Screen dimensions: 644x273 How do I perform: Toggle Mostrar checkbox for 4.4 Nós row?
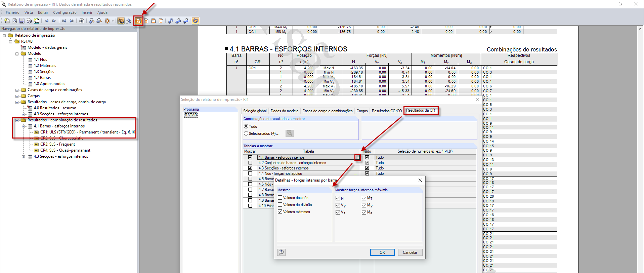click(250, 173)
